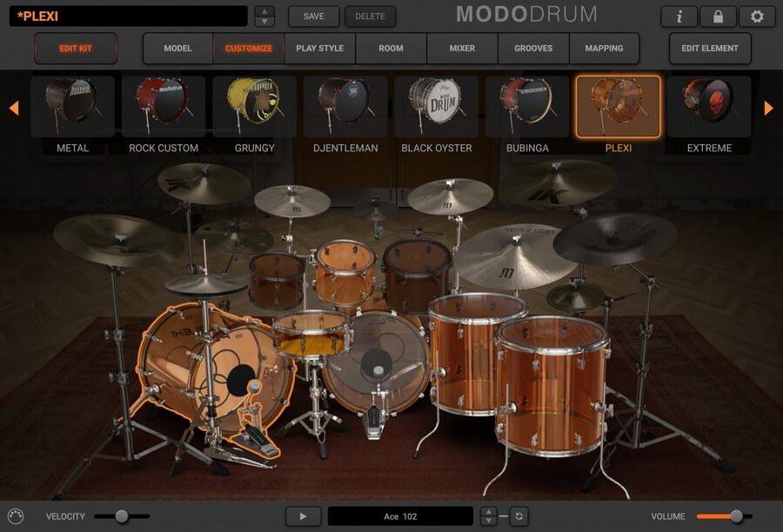This screenshot has width=783, height=532.
Task: Click the left arrow in the kit browser
Action: coord(14,108)
